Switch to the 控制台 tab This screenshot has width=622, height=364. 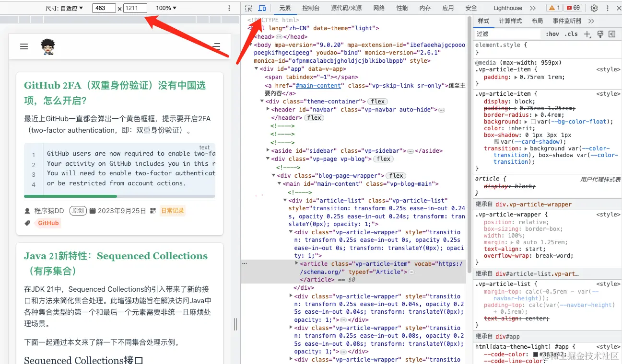click(x=311, y=8)
